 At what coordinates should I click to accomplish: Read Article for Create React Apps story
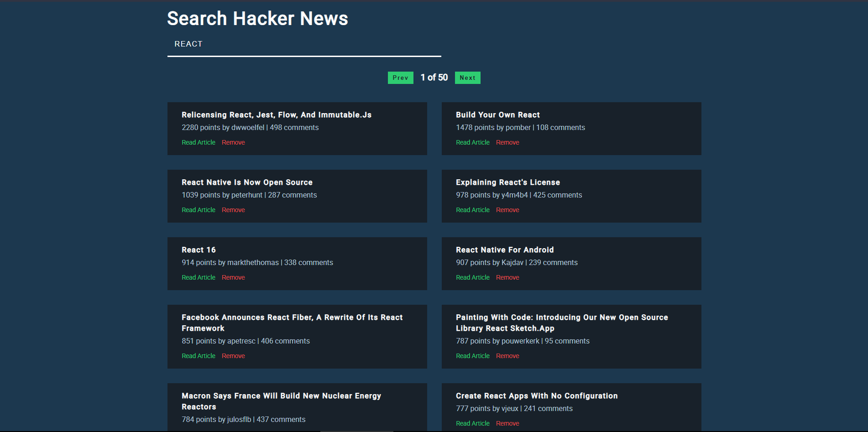[473, 423]
